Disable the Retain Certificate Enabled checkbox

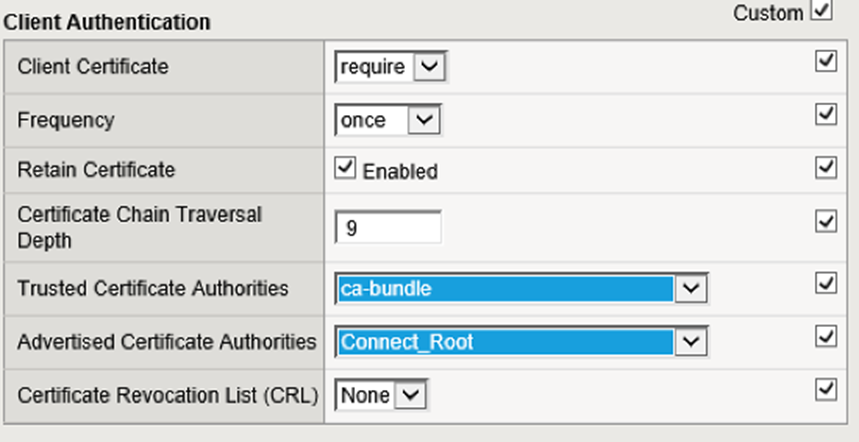point(345,169)
